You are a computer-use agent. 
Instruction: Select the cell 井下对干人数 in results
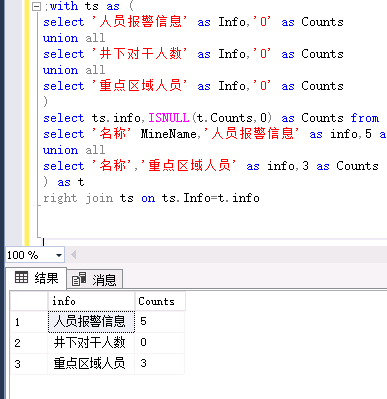[x=91, y=343]
